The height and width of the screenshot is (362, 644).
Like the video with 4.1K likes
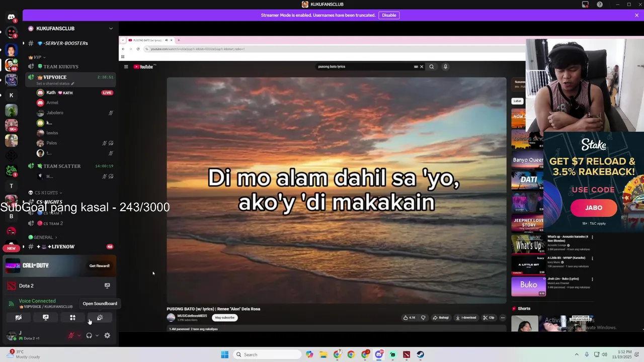[x=410, y=318]
